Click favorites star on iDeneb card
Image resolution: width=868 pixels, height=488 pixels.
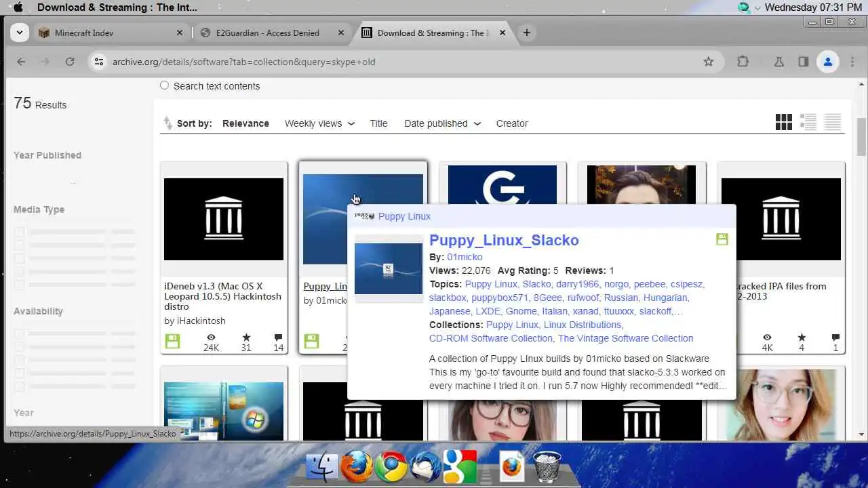point(246,338)
